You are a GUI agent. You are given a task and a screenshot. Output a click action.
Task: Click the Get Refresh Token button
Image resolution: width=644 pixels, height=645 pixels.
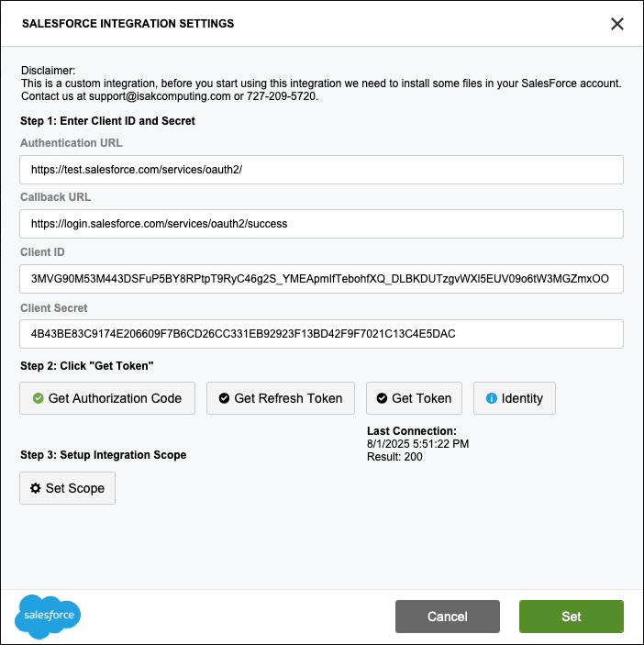(x=281, y=398)
